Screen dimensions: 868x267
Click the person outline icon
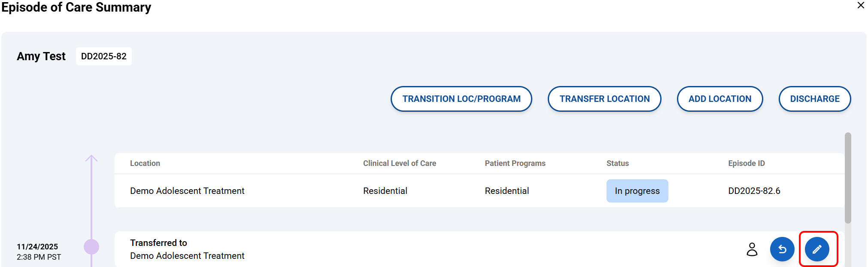click(x=752, y=249)
